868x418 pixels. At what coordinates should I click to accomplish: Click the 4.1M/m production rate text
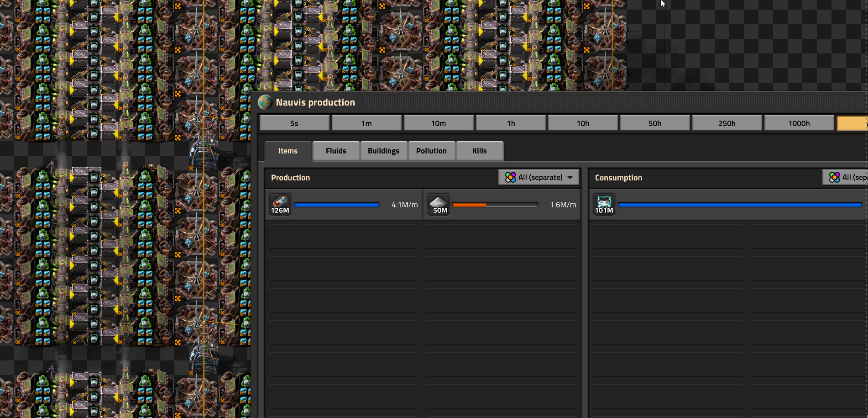[404, 205]
